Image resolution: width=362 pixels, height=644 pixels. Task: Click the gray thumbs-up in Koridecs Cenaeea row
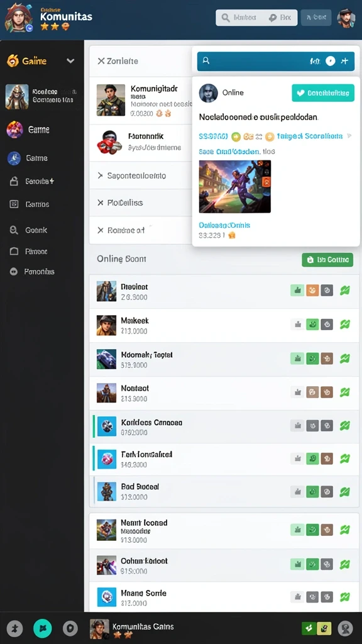point(297,426)
